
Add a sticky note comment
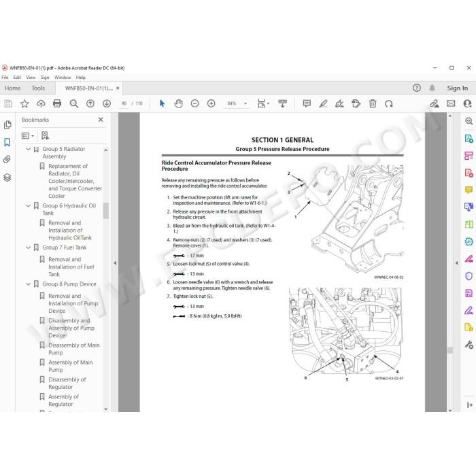pos(307,104)
